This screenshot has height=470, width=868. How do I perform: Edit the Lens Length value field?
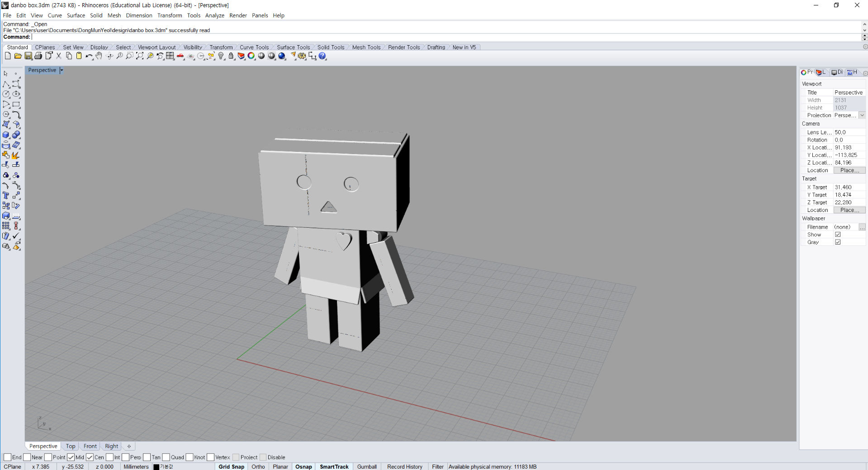pyautogui.click(x=849, y=132)
